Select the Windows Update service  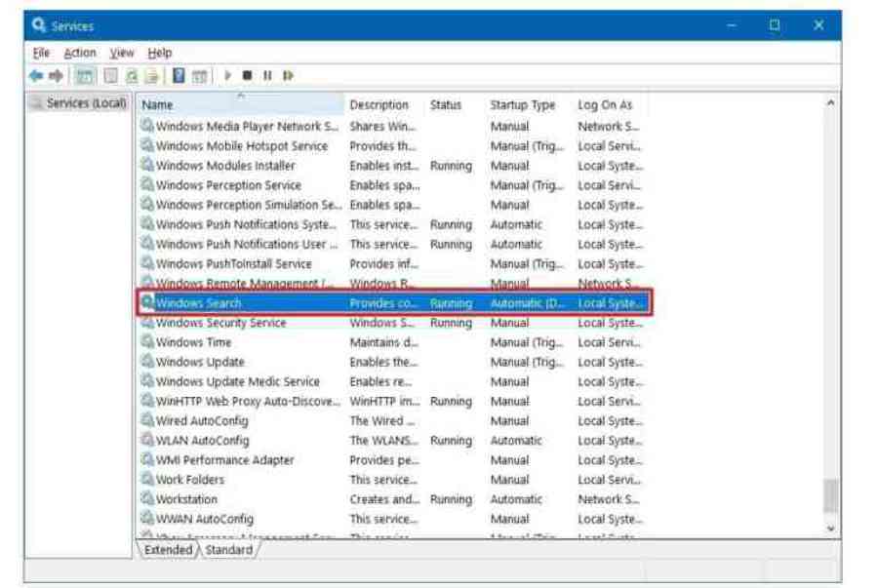tap(394, 362)
